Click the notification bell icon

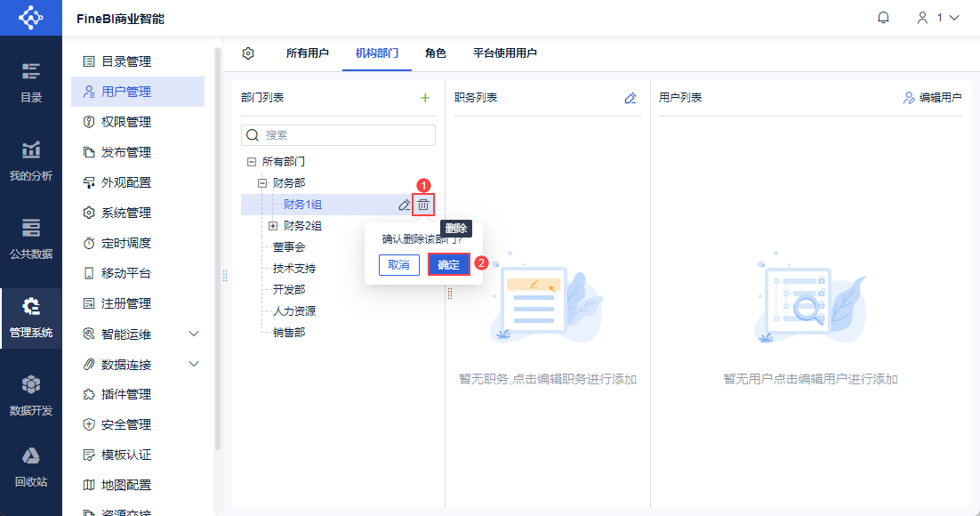coord(883,18)
